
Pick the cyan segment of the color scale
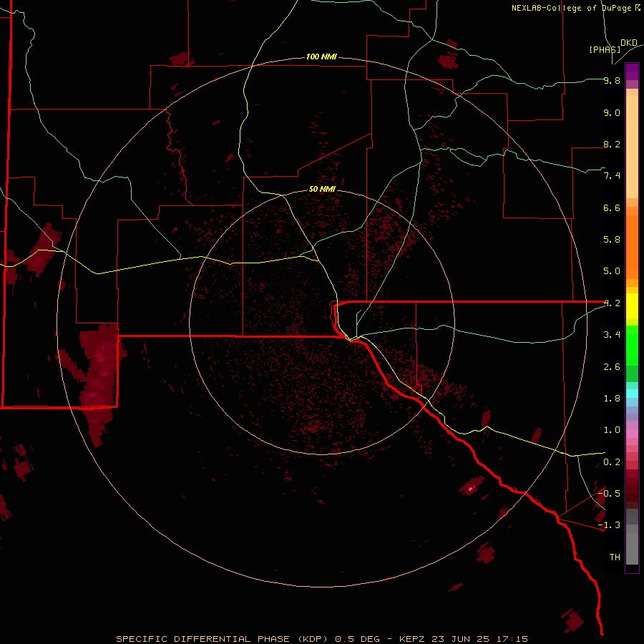632,394
